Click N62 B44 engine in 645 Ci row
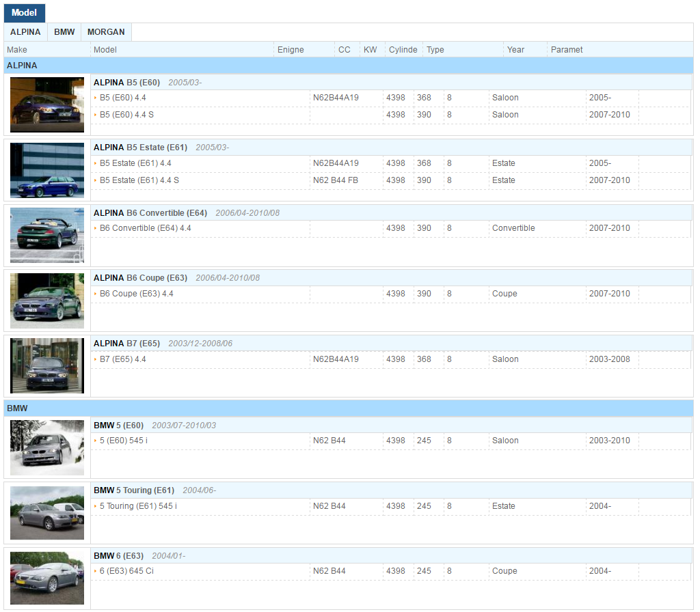This screenshot has width=700, height=612. 329,571
